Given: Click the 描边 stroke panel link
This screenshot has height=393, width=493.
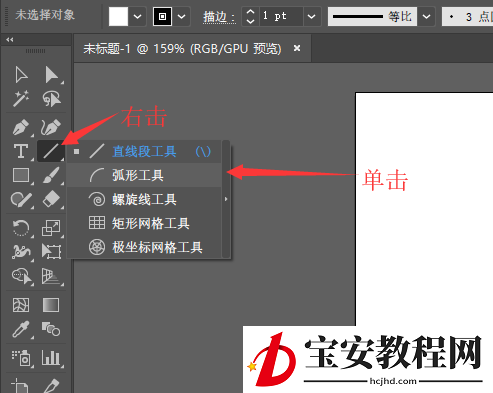Looking at the screenshot, I should (219, 17).
